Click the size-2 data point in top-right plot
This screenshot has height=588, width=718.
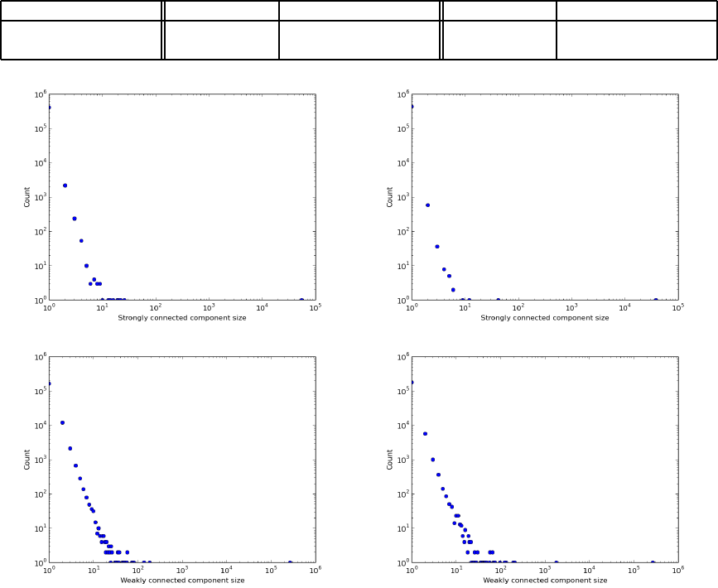[x=427, y=205]
